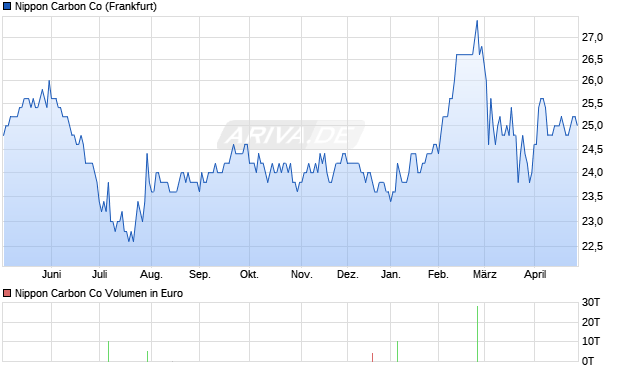
Task: Click the 'Nippon Carbon Co (Frankfurt)' chart title
Action: [x=86, y=7]
